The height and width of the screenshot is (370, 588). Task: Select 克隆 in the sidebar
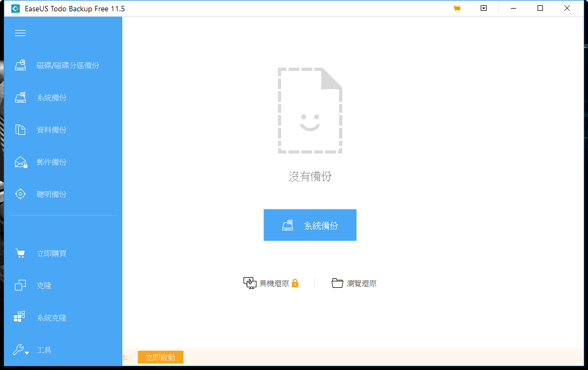coord(44,286)
